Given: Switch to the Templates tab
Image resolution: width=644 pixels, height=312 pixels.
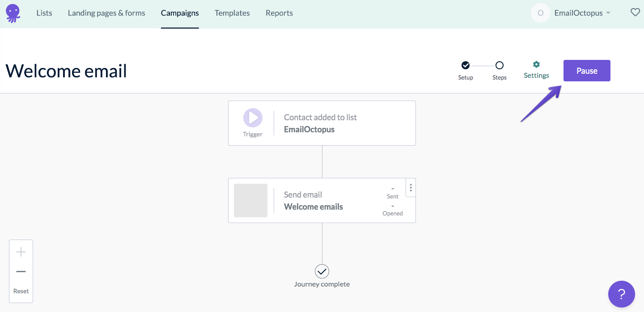Looking at the screenshot, I should click(232, 13).
